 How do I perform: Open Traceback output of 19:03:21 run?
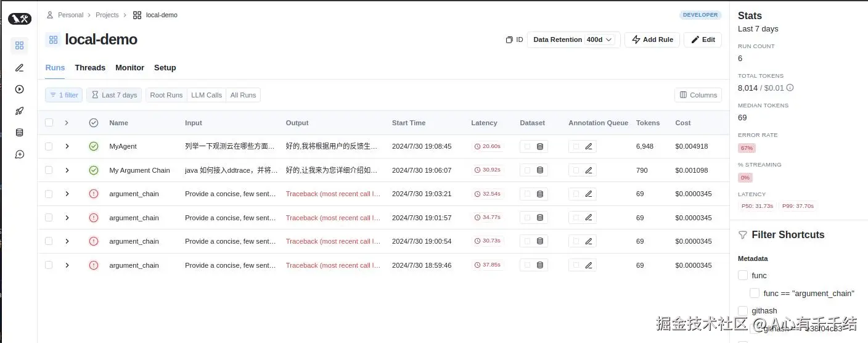click(x=333, y=194)
